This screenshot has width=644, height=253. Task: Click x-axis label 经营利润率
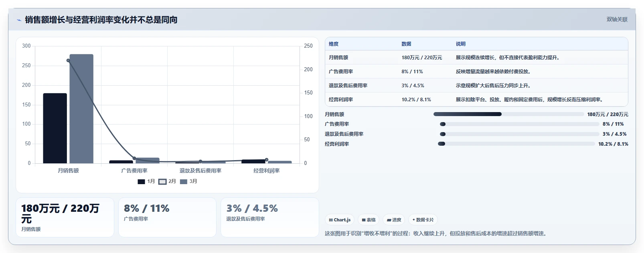267,171
